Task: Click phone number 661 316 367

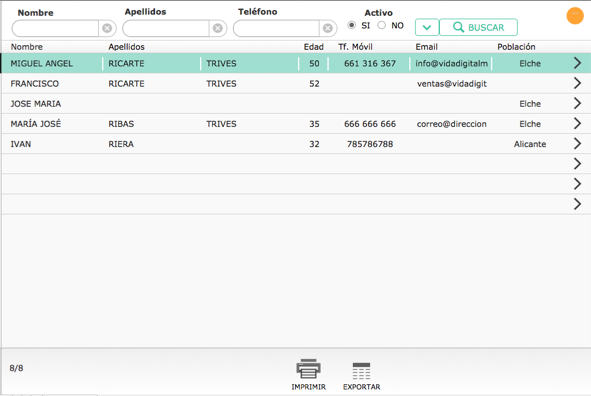Action: click(x=370, y=63)
